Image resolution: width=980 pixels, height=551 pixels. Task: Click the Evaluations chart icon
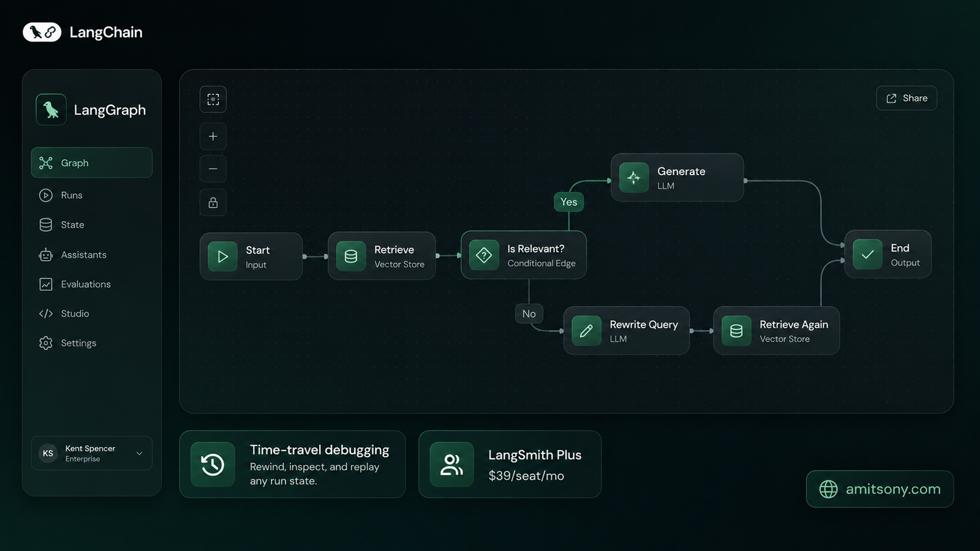[x=46, y=284]
